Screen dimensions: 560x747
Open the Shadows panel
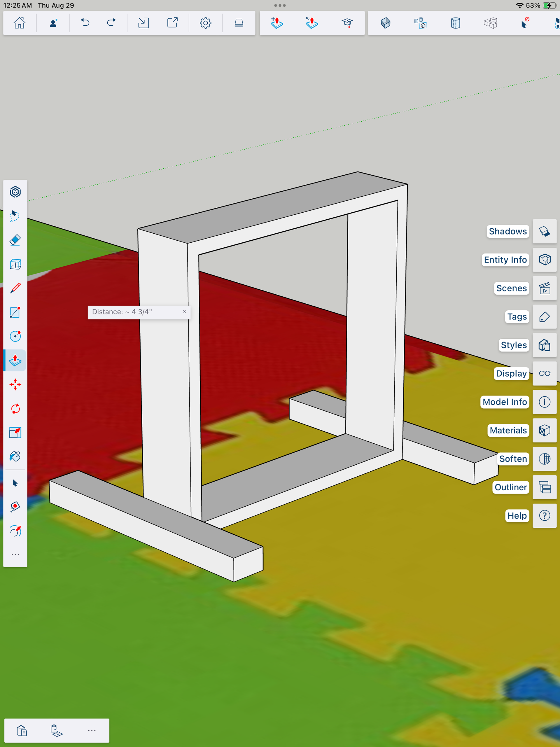pyautogui.click(x=544, y=231)
